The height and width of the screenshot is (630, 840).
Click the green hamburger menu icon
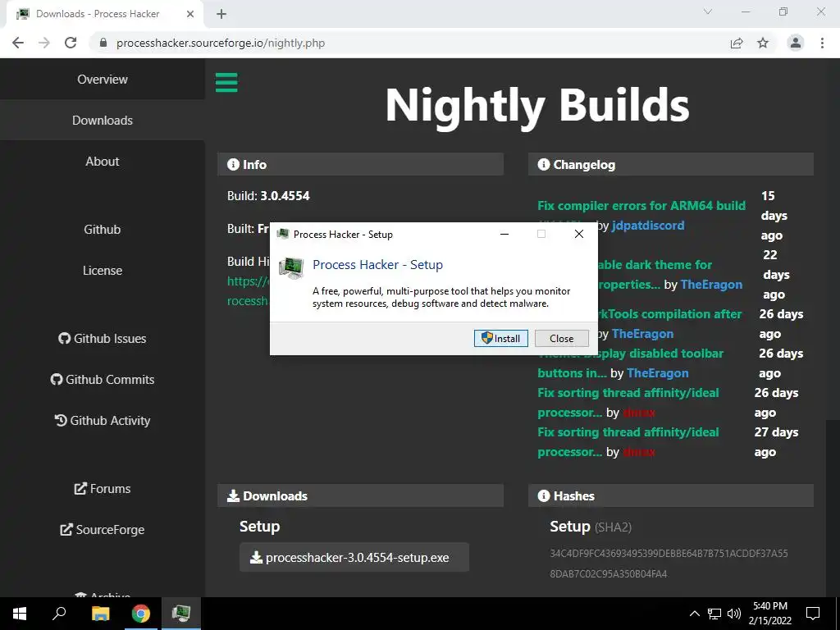pyautogui.click(x=226, y=83)
